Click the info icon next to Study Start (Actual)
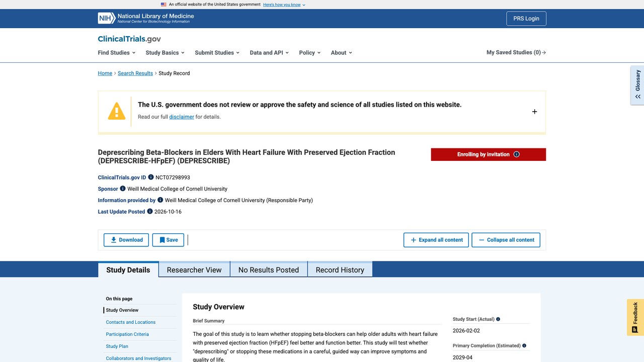 [x=498, y=319]
